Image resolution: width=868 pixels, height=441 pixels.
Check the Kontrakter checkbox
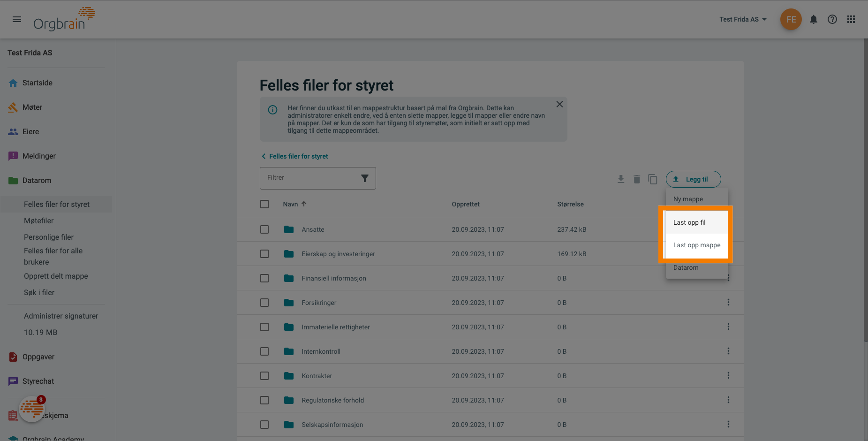pos(264,376)
